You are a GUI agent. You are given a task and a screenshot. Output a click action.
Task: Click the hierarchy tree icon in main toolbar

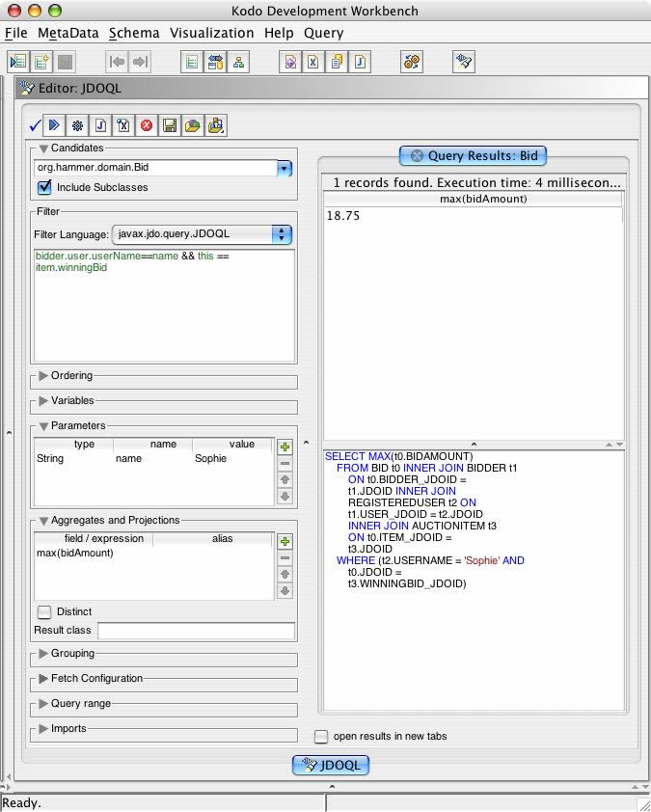238,62
